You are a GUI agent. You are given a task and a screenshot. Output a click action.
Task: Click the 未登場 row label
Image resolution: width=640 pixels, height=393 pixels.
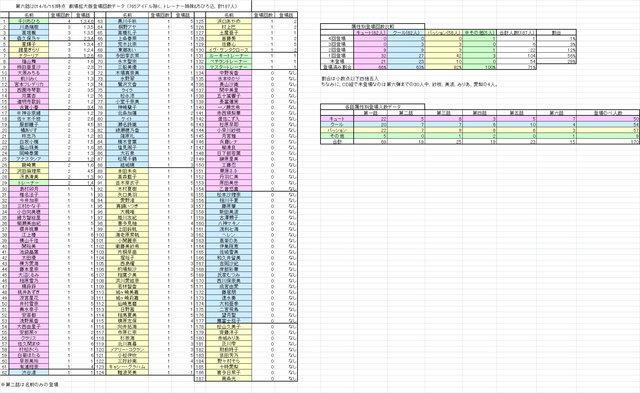pyautogui.click(x=337, y=61)
